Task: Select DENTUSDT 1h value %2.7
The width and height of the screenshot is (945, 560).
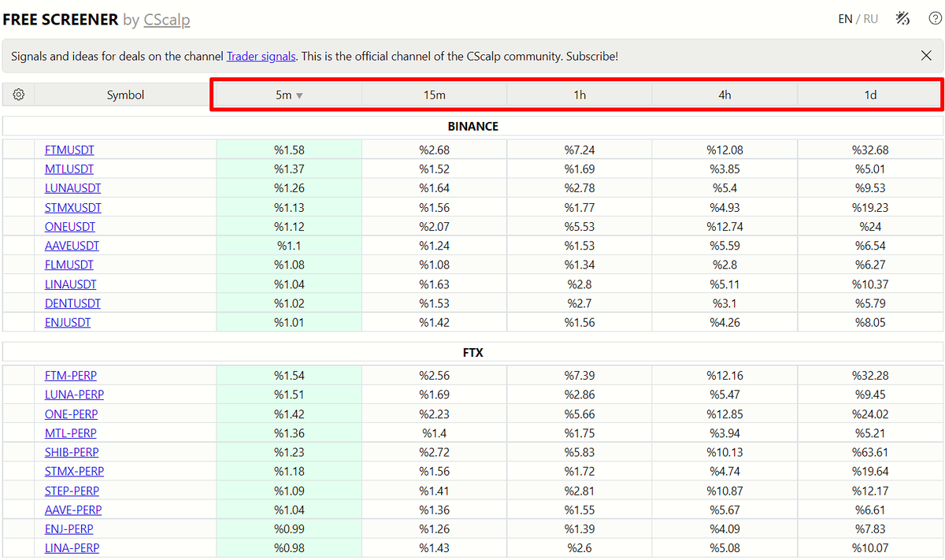Action: pyautogui.click(x=580, y=303)
